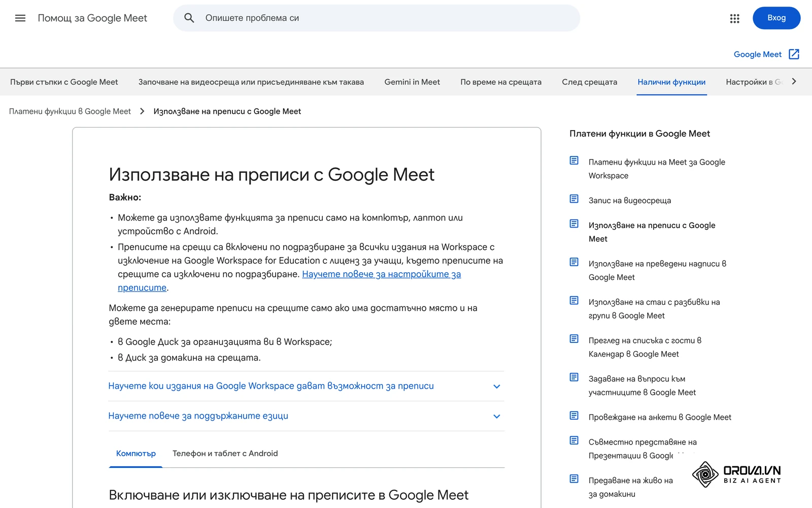Screen dimensions: 812x508
Task: Select the 'Компютър' tab
Action: tap(136, 454)
